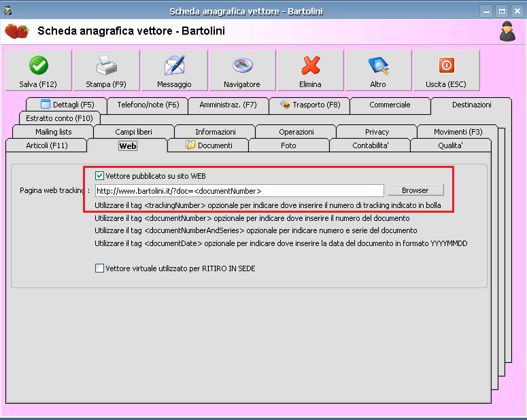Click the Salva (F12) green checkmark button
Image resolution: width=527 pixels, height=420 pixels.
[39, 70]
